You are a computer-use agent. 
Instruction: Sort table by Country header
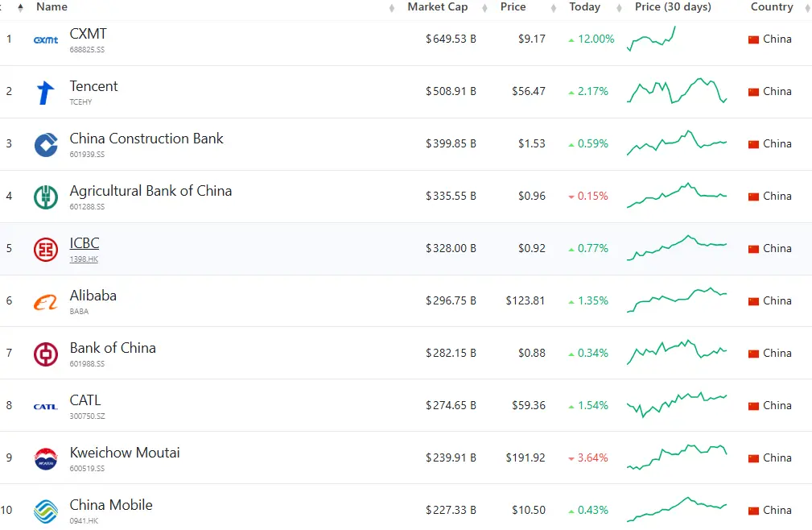772,6
